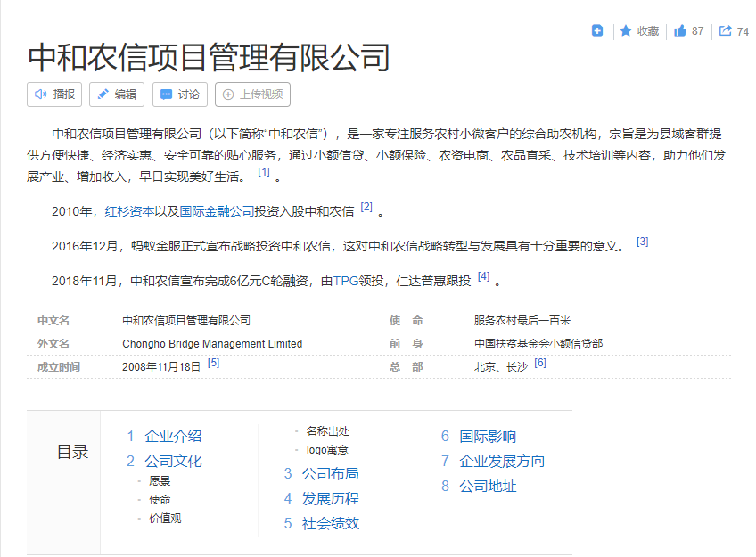Click the chat bubble icon in 讨论
Image resolution: width=756 pixels, height=557 pixels.
(166, 94)
